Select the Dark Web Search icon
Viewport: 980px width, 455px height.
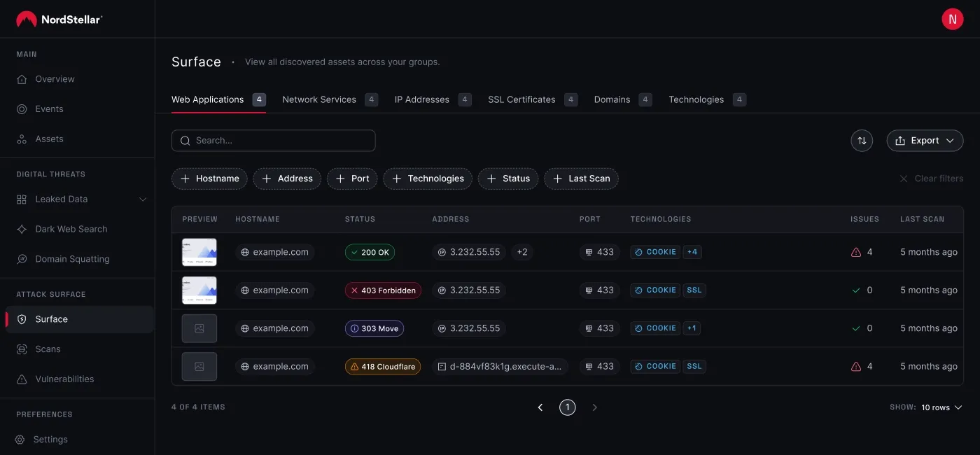[22, 229]
